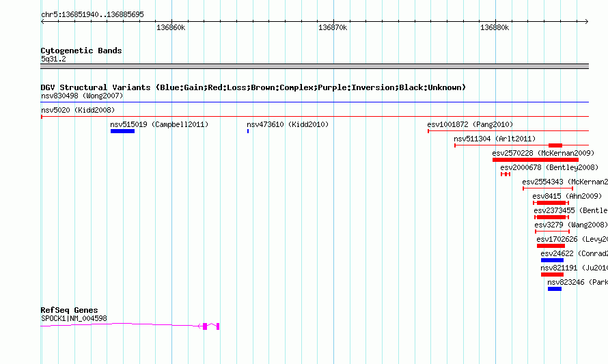Viewport: 608px width, 364px height.
Task: Click the esv3279 (Wang2008) label
Action: (571, 225)
